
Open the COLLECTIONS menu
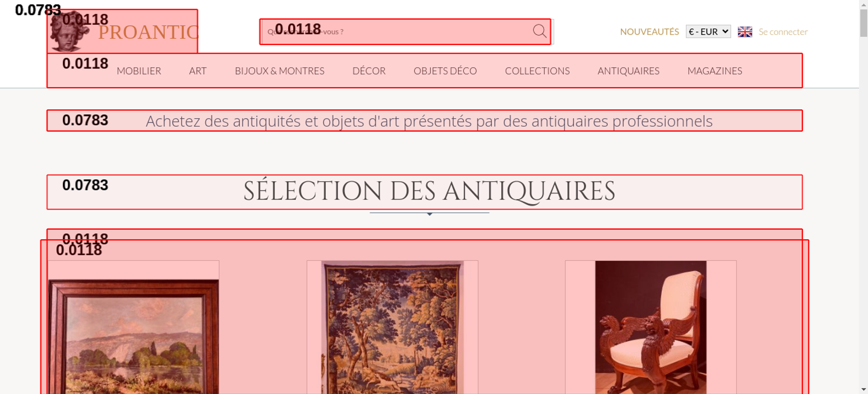point(537,71)
